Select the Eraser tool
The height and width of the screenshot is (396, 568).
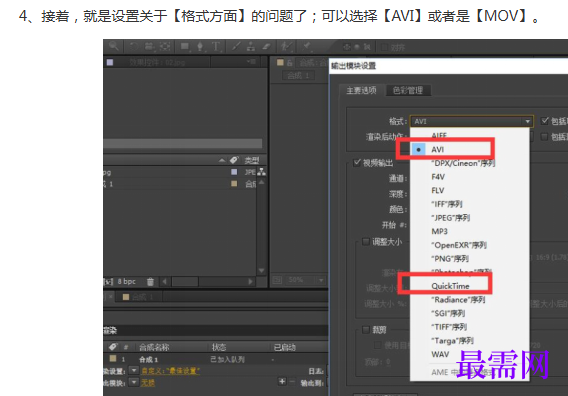coord(266,46)
